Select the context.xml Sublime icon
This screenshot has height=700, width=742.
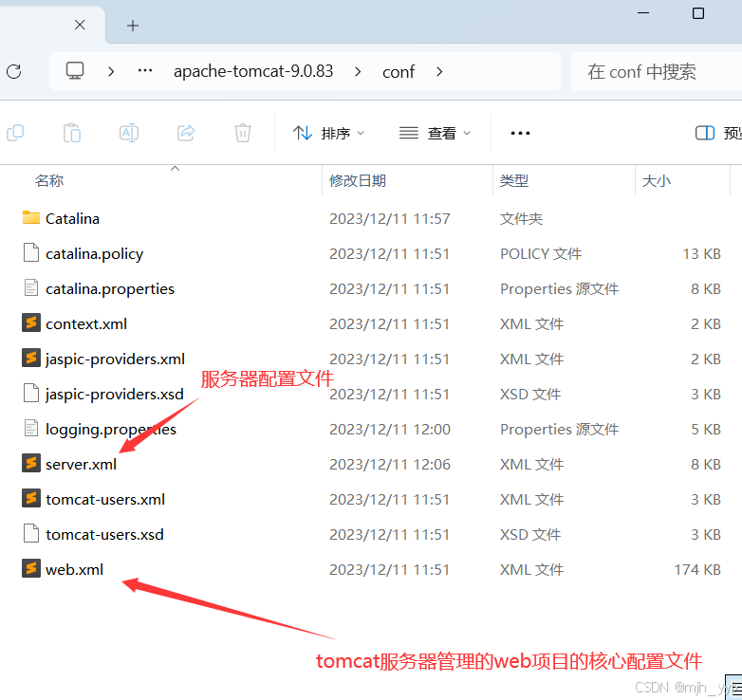point(31,322)
